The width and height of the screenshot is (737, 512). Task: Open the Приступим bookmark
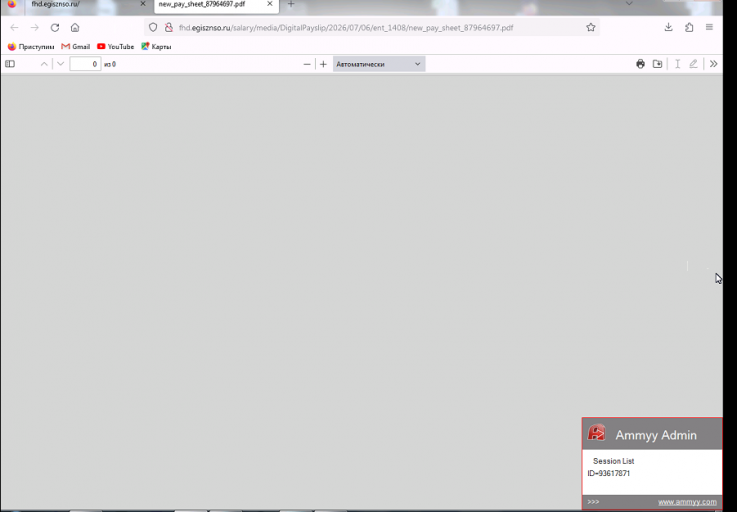tap(31, 47)
